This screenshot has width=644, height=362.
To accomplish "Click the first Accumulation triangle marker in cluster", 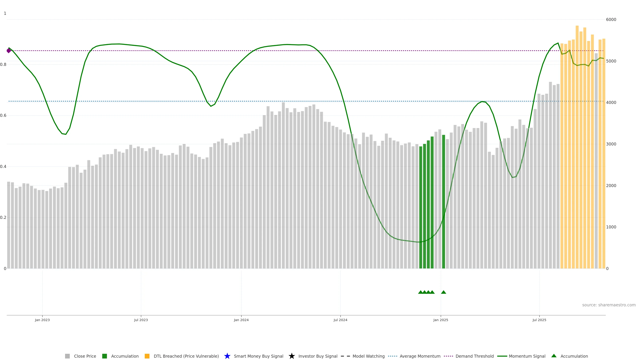I will [x=420, y=292].
